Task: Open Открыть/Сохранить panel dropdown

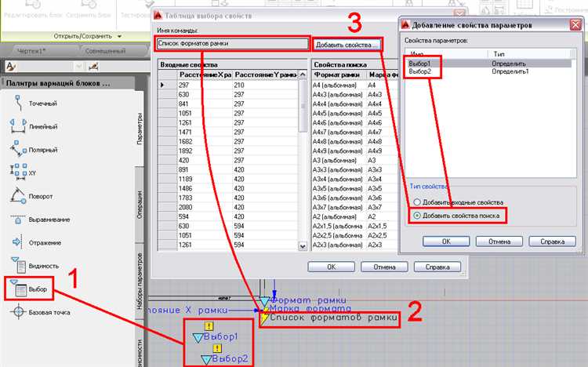Action: [x=88, y=36]
